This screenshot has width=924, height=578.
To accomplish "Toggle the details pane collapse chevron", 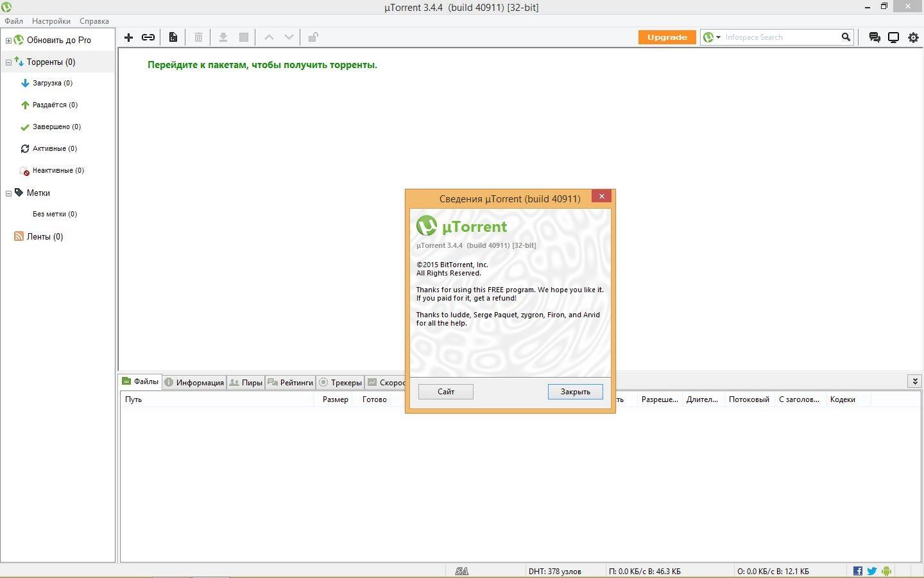I will point(915,381).
